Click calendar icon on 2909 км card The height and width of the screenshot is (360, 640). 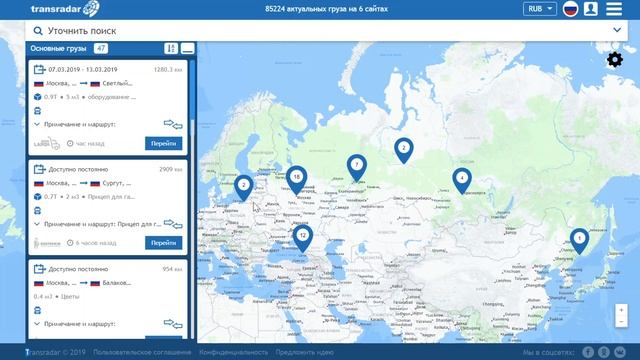[x=39, y=169]
